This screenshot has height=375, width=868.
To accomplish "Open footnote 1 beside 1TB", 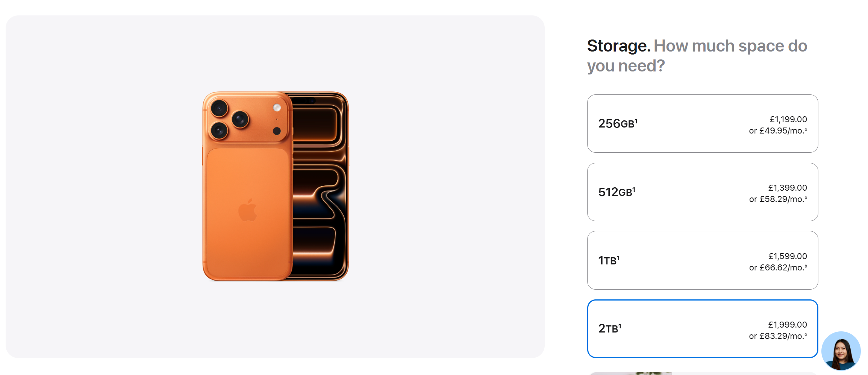I will [618, 258].
